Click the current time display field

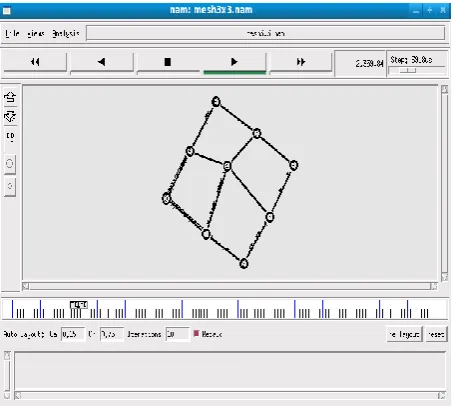point(360,63)
